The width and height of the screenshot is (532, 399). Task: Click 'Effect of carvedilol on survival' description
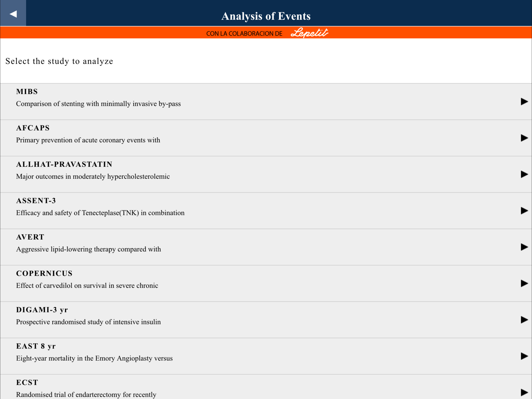pyautogui.click(x=87, y=285)
